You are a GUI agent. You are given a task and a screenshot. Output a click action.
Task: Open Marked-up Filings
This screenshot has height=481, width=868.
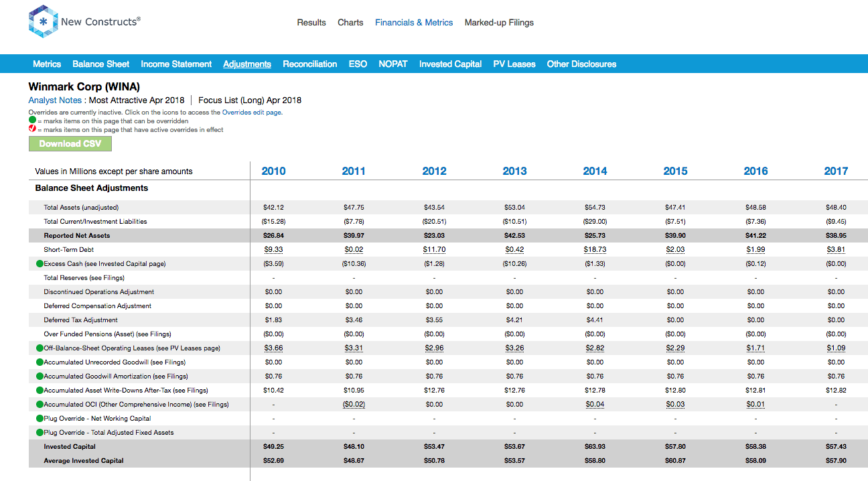click(499, 23)
